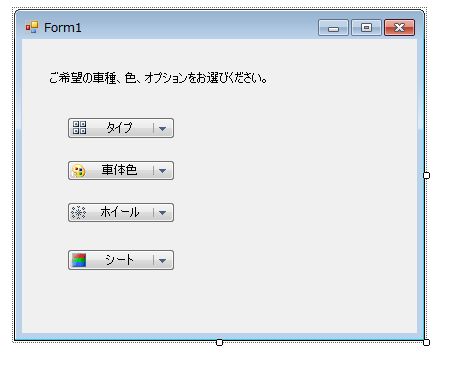Minimize the Form1 window
This screenshot has width=459, height=381.
[333, 28]
